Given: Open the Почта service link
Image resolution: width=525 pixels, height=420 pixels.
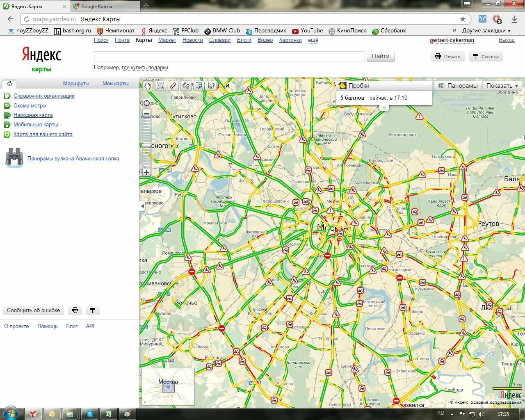Looking at the screenshot, I should [x=122, y=40].
